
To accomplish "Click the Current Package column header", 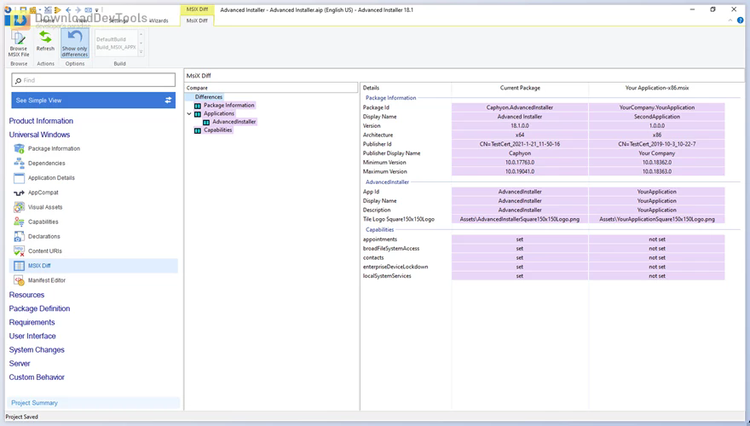I will tap(520, 88).
